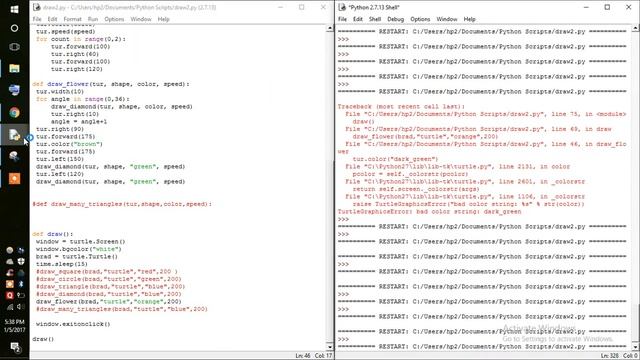Viewport: 640px width, 360px height.
Task: Open the network signal tray icon
Action: coord(10,307)
